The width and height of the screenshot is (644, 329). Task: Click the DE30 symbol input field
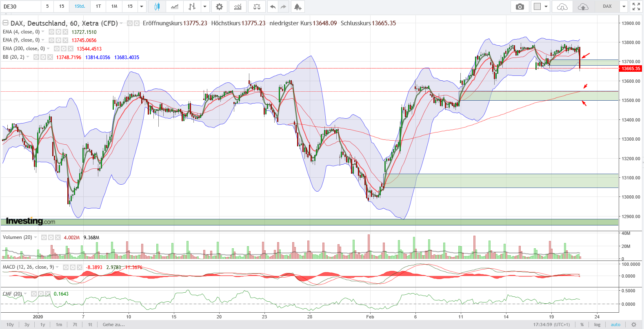point(20,7)
